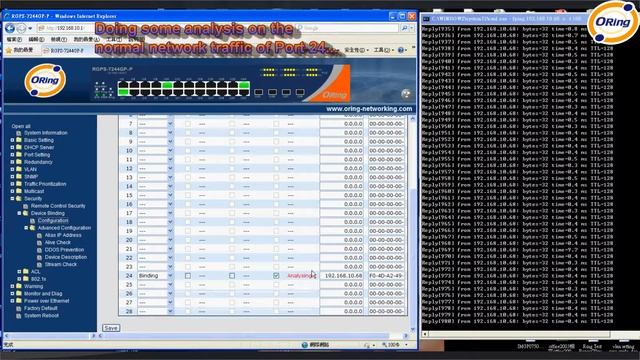Open the Traffic Prioritization tree link
The image size is (640, 360).
point(45,184)
